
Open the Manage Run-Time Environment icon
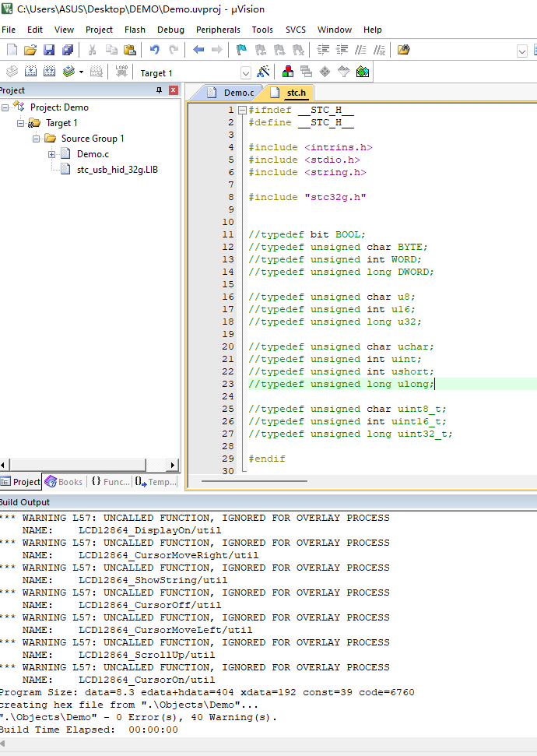(325, 72)
